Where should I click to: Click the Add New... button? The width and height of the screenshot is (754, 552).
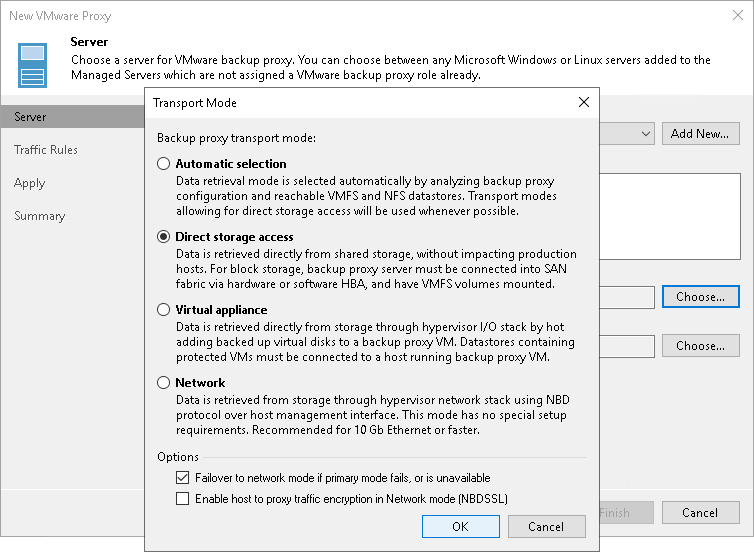700,134
